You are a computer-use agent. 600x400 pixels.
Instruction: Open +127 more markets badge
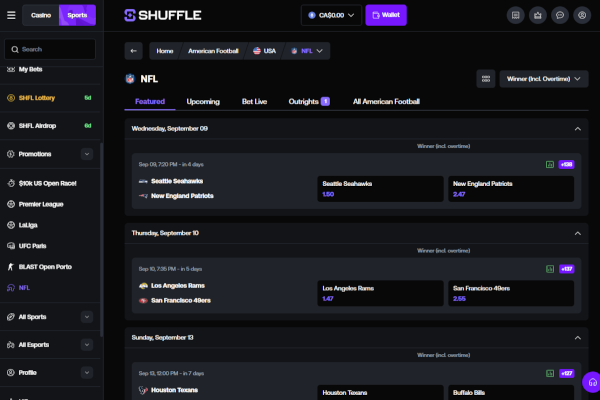coord(566,373)
